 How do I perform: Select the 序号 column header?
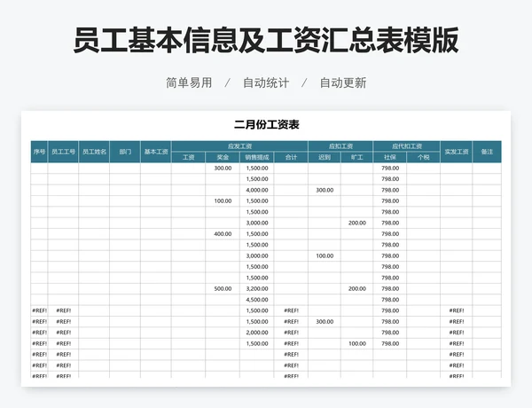(x=39, y=152)
